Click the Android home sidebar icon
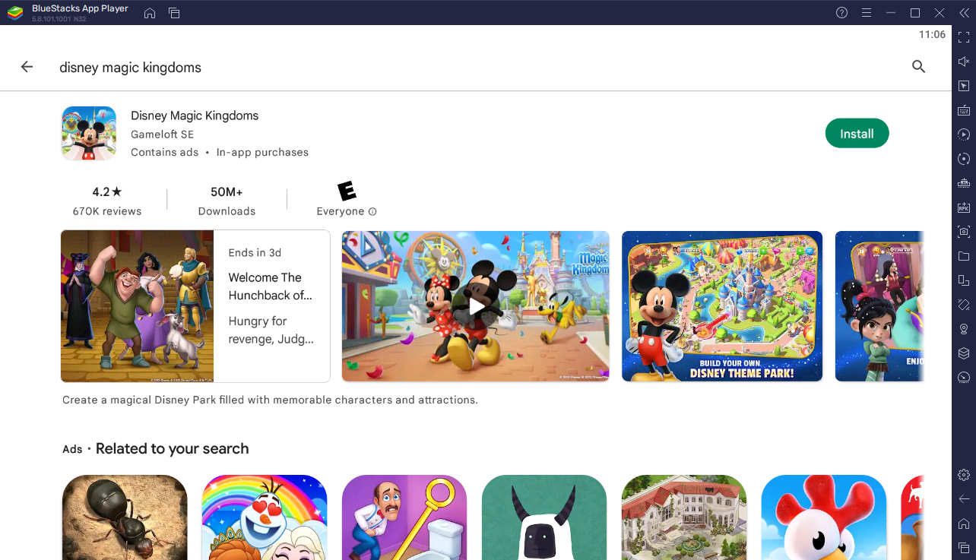 (964, 524)
